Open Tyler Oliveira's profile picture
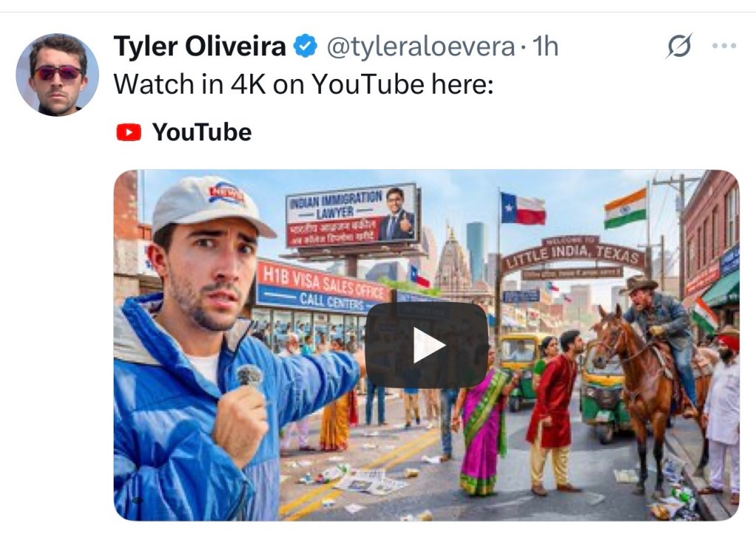The image size is (756, 534). [57, 75]
